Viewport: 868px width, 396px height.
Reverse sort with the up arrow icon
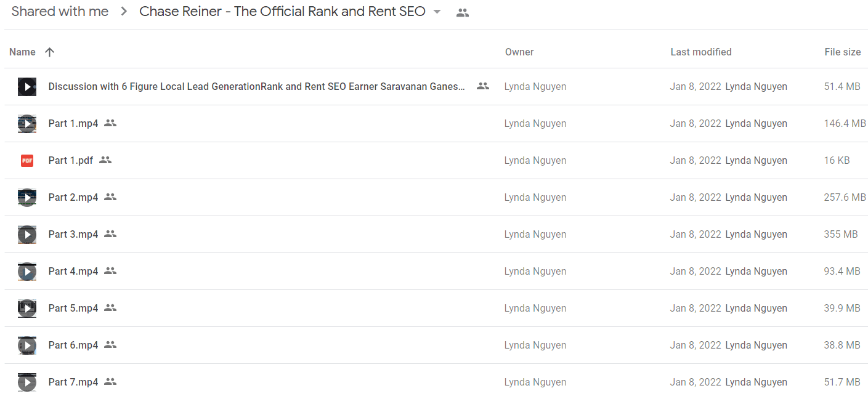(x=50, y=52)
